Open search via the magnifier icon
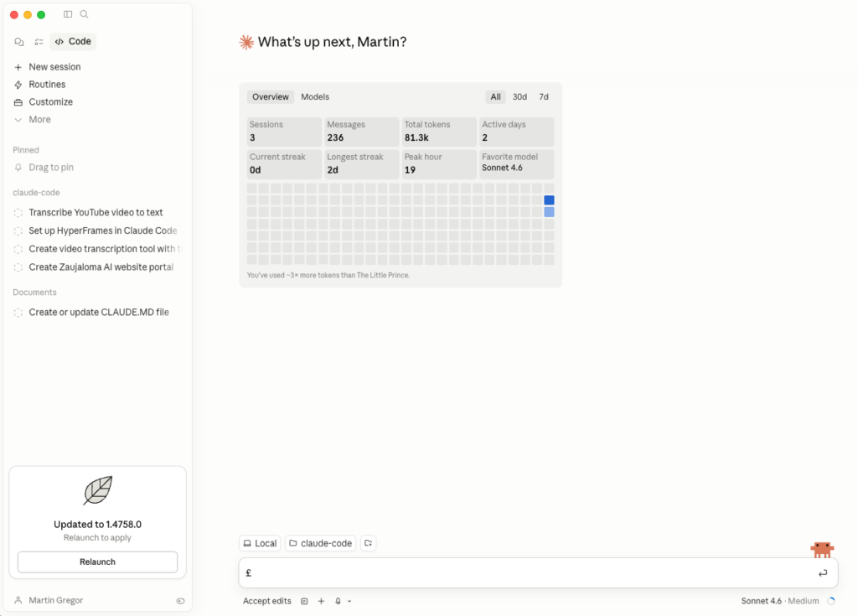Viewport: 858px width, 616px height. coord(84,14)
